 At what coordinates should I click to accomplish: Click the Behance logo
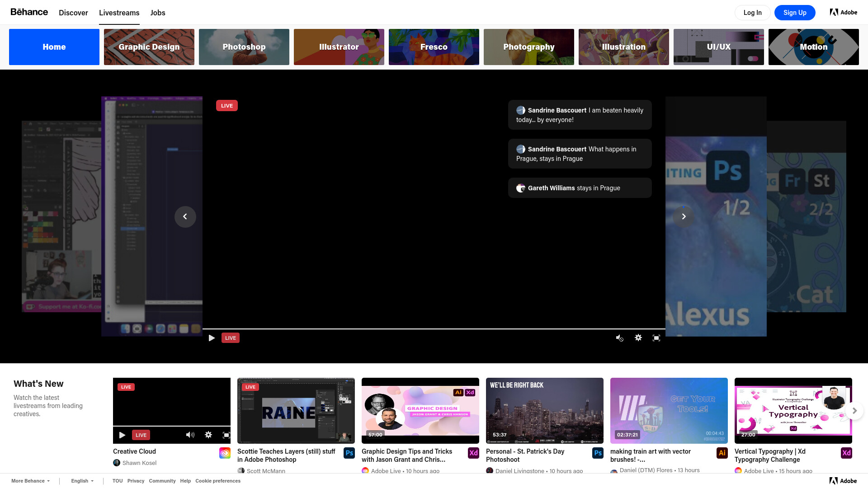[29, 12]
